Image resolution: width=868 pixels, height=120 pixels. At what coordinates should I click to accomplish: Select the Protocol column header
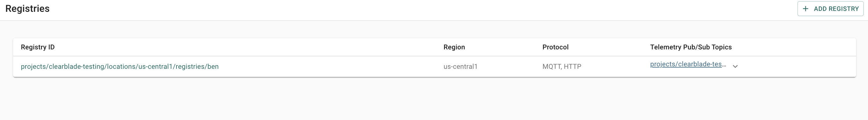555,47
